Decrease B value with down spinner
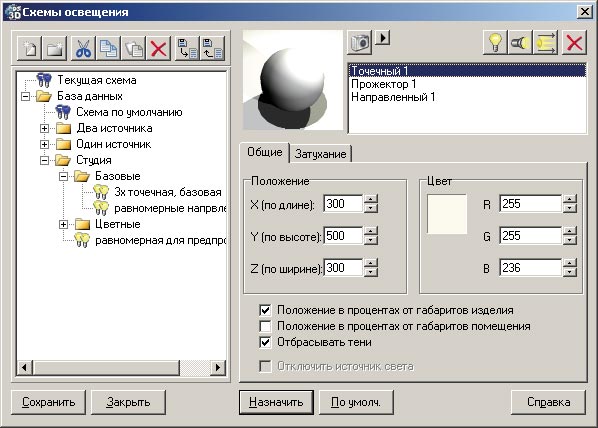The image size is (598, 428). [x=570, y=272]
